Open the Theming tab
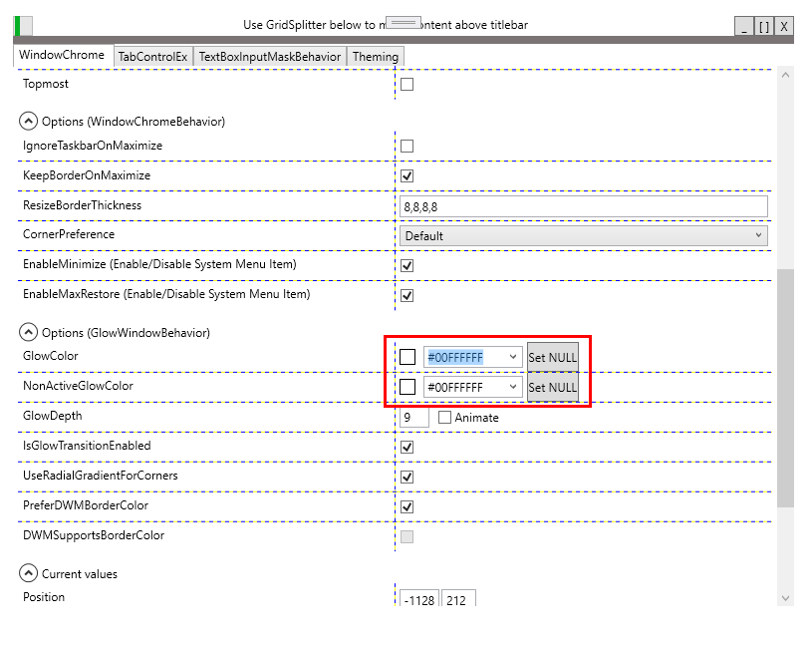Screen dimensions: 812x646 pyautogui.click(x=376, y=56)
